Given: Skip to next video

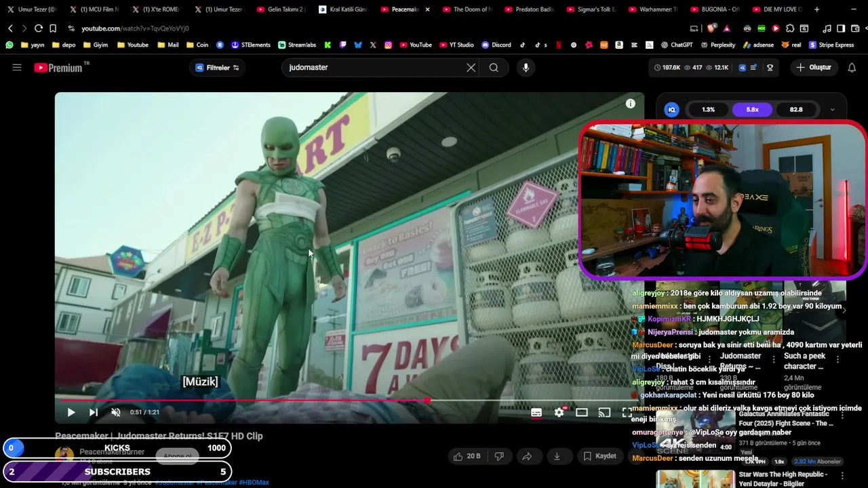Looking at the screenshot, I should [94, 412].
